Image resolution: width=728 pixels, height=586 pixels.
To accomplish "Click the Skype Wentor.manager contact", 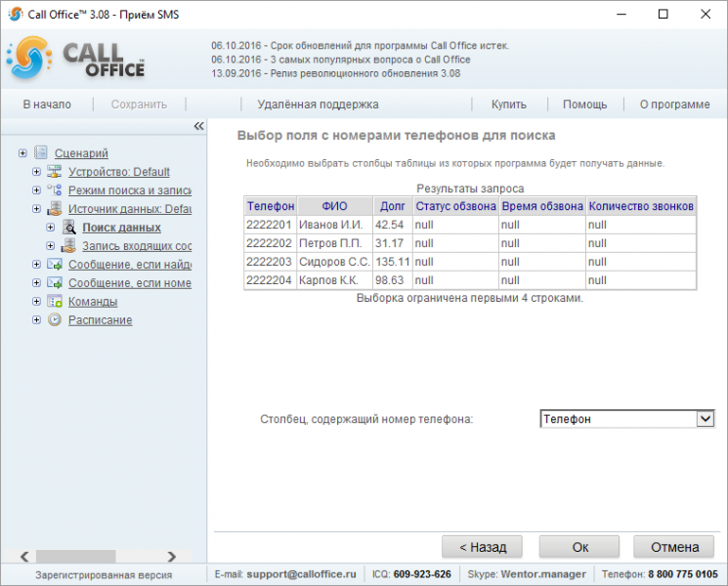I will pos(543,574).
